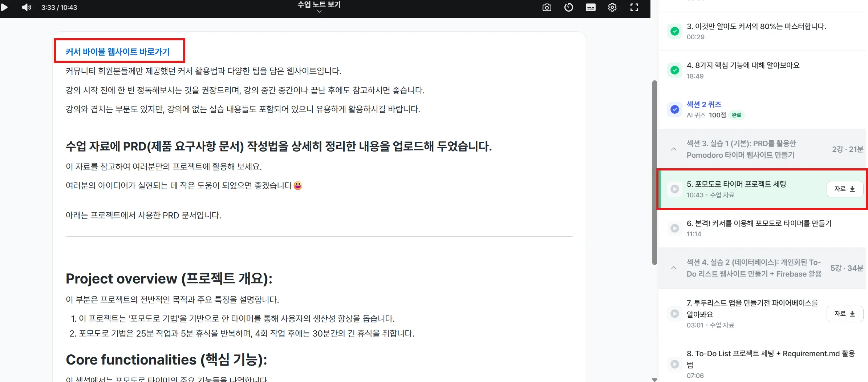Image resolution: width=868 pixels, height=382 pixels.
Task: Open lesson 8 To-Do List 프로젝트 세팅
Action: [771, 359]
